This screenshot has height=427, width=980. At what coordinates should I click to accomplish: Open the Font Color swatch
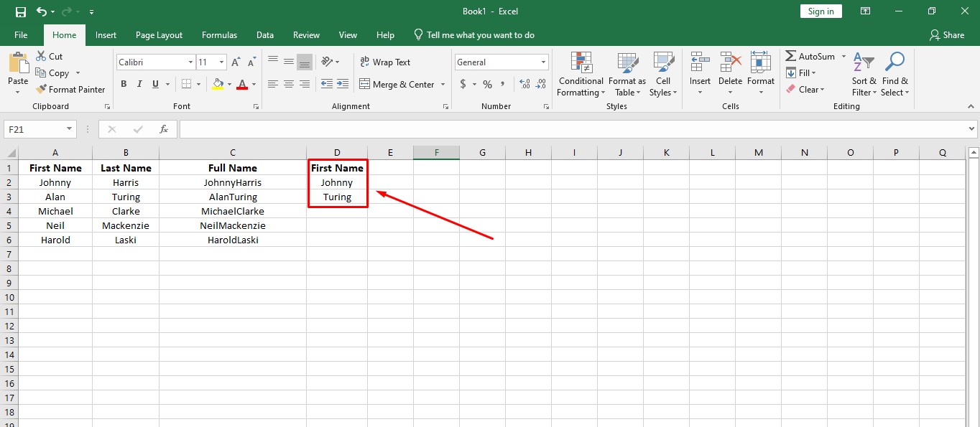click(244, 84)
